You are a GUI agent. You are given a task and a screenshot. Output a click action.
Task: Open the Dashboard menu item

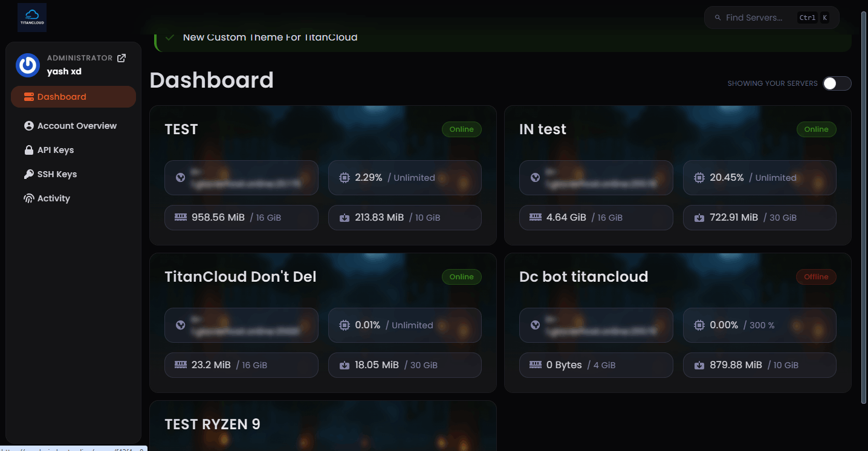(x=62, y=97)
